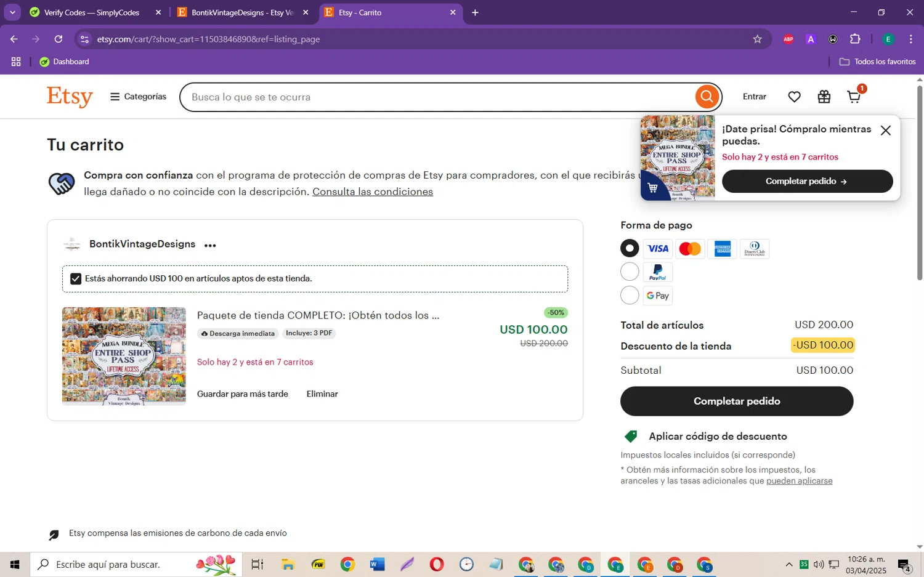Click the G Pay logo
924x577 pixels.
[x=658, y=296]
